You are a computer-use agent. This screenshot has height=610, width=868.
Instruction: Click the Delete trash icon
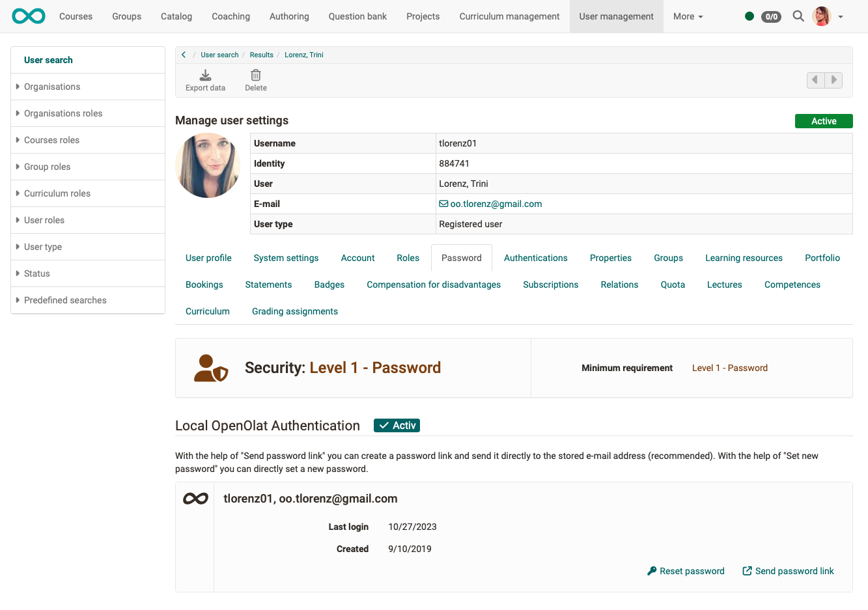[x=256, y=76]
